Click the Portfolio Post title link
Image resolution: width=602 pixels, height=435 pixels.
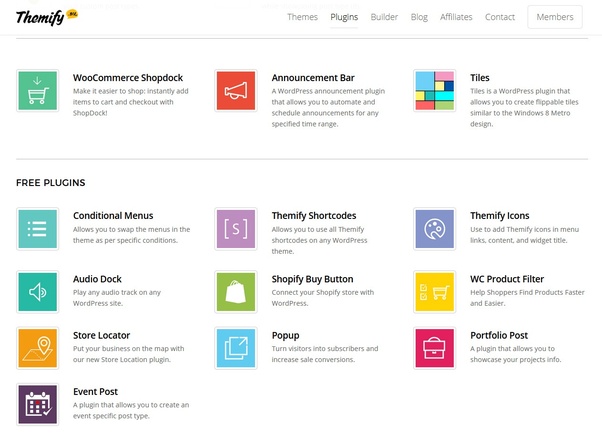(x=499, y=336)
